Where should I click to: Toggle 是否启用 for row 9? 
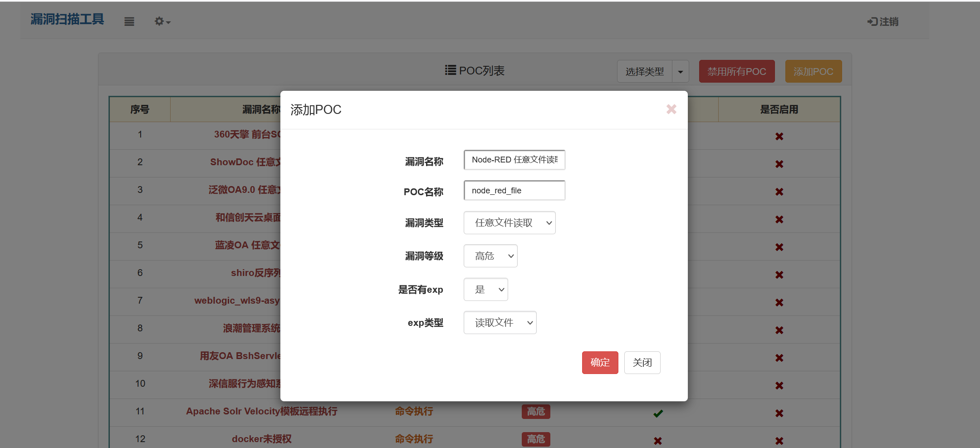pos(779,358)
